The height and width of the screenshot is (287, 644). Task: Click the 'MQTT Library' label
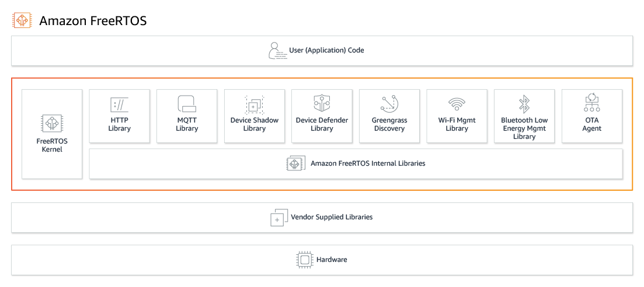tap(187, 124)
